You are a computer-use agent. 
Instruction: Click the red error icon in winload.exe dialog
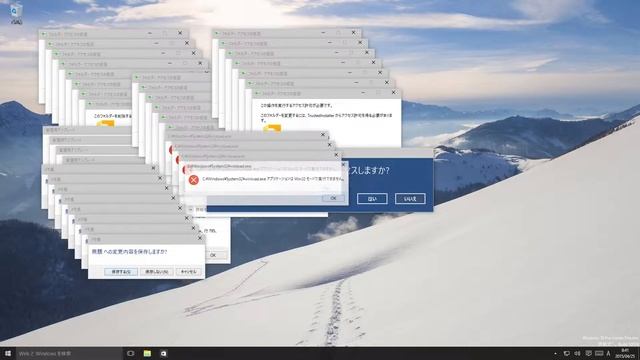[193, 180]
